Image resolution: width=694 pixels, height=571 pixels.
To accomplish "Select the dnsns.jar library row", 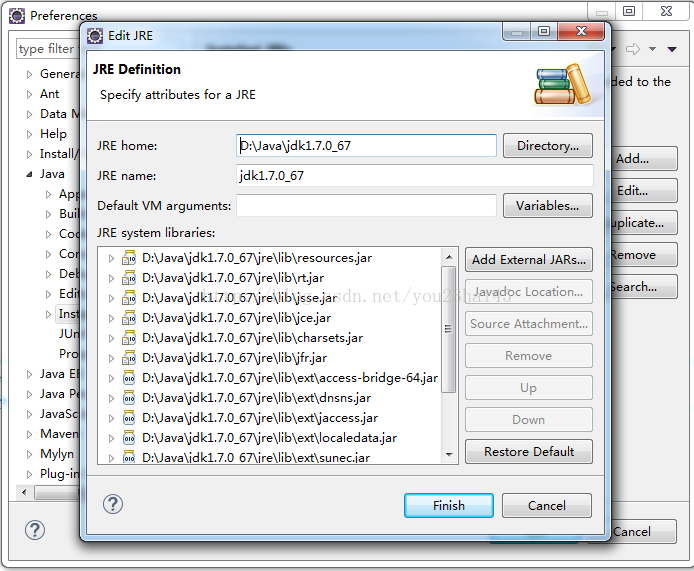I will (x=256, y=398).
